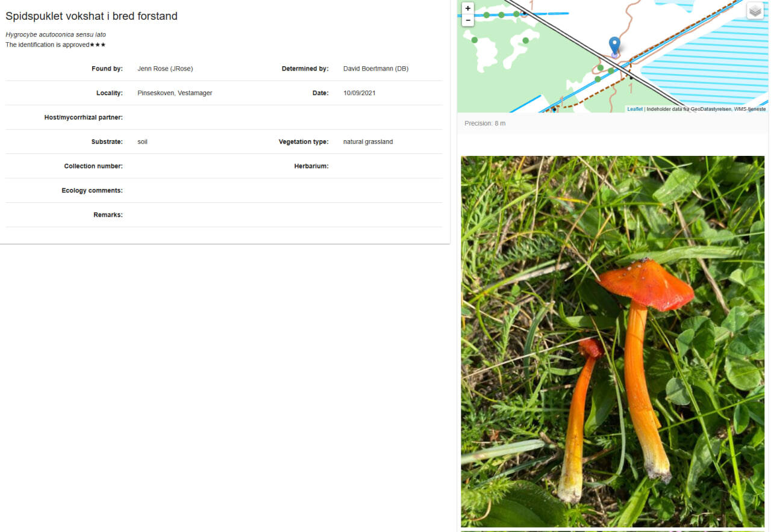Select the leftmost green dot on the top blue line
Image resolution: width=771 pixels, height=532 pixels.
[x=487, y=15]
